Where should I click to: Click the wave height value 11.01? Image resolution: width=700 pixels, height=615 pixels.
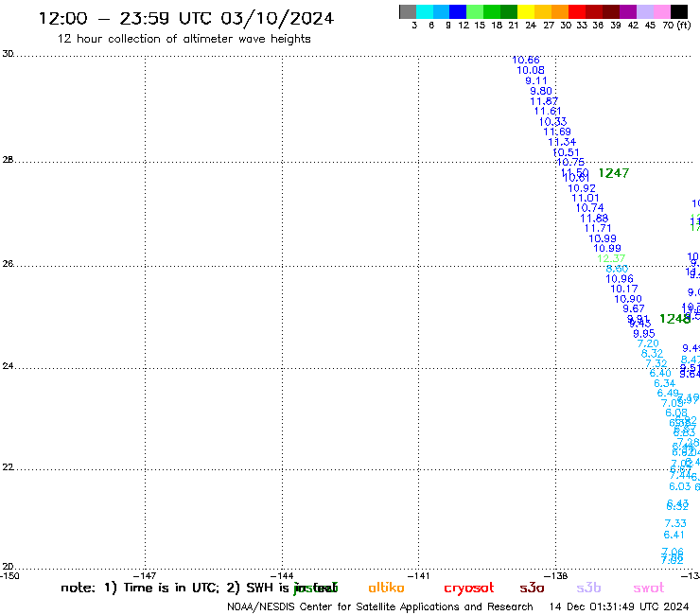[x=586, y=198]
